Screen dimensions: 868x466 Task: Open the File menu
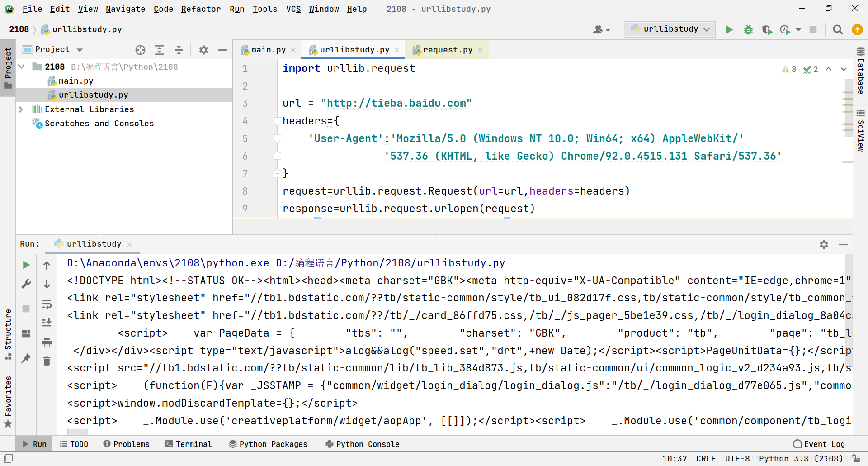[32, 9]
